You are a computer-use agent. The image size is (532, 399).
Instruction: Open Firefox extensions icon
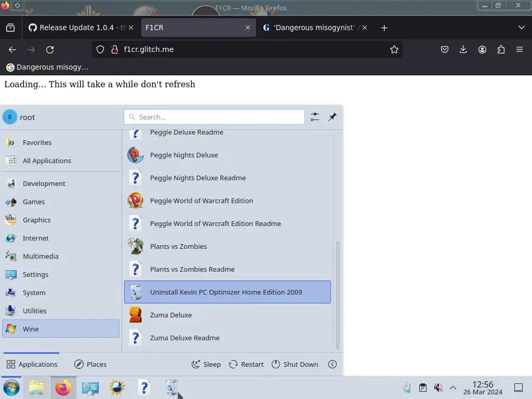(x=501, y=49)
